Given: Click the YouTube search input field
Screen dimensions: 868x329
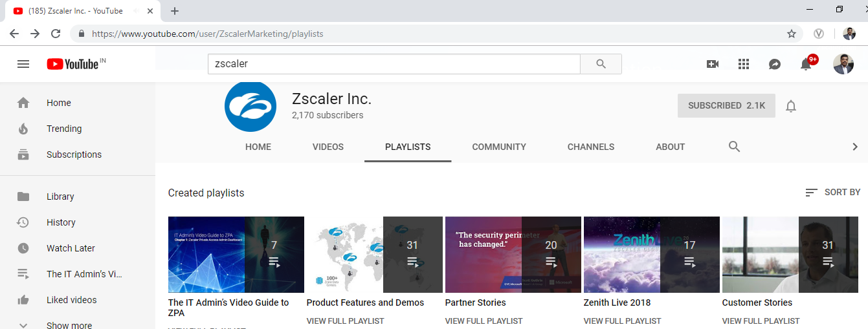Looking at the screenshot, I should click(394, 64).
